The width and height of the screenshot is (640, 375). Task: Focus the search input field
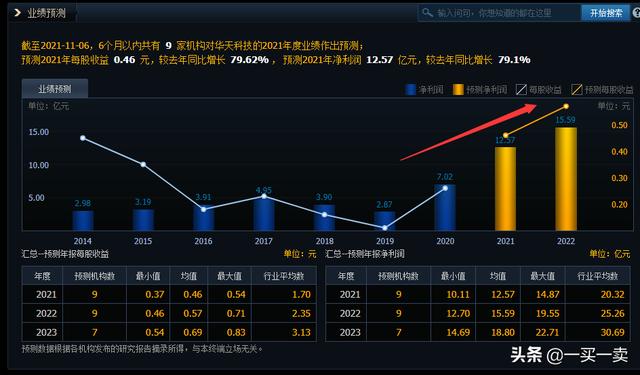(500, 13)
